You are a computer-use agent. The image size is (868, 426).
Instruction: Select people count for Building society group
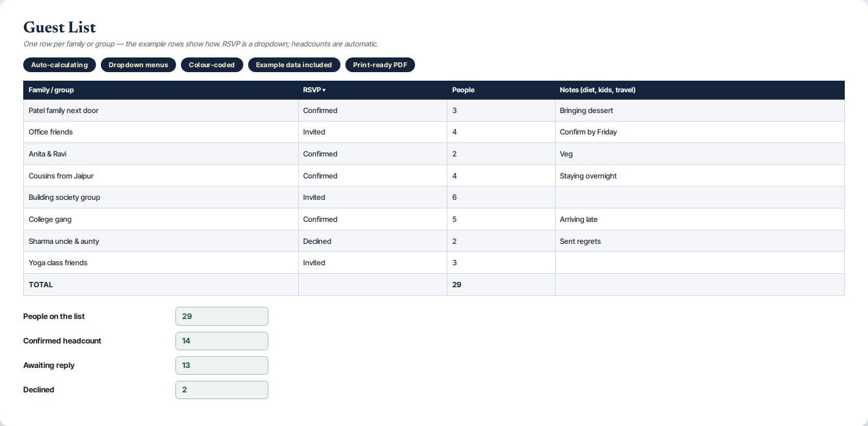[501, 197]
